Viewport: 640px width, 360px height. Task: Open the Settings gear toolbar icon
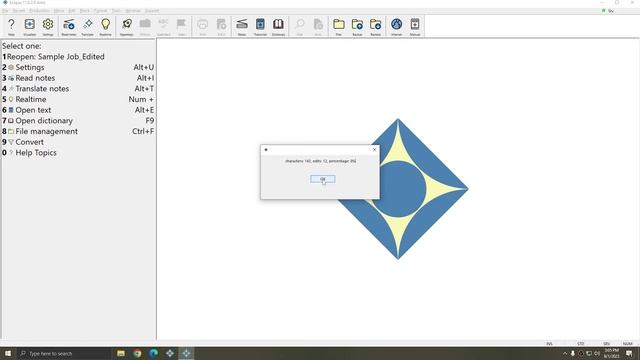point(48,27)
